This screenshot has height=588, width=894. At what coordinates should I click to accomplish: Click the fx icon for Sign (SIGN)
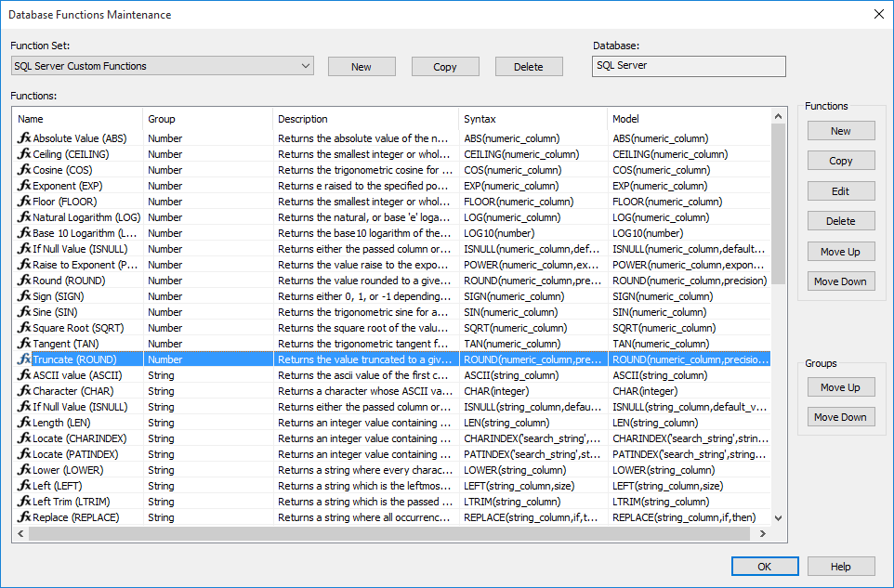point(24,296)
